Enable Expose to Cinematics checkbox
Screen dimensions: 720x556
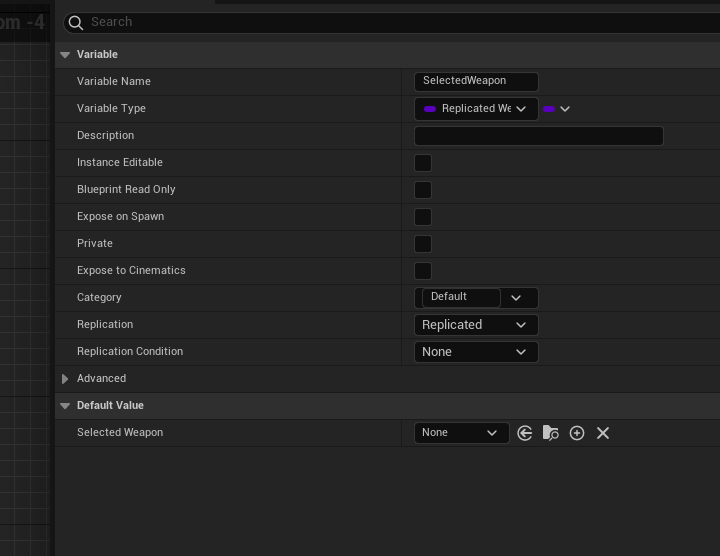(x=423, y=271)
